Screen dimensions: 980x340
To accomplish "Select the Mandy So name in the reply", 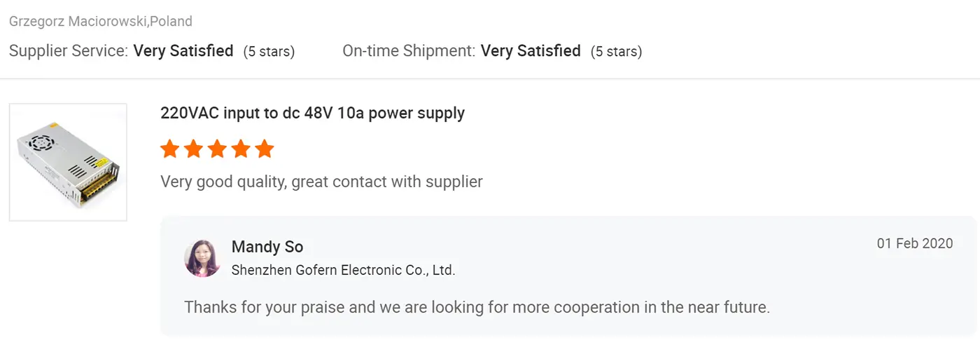I will click(267, 247).
